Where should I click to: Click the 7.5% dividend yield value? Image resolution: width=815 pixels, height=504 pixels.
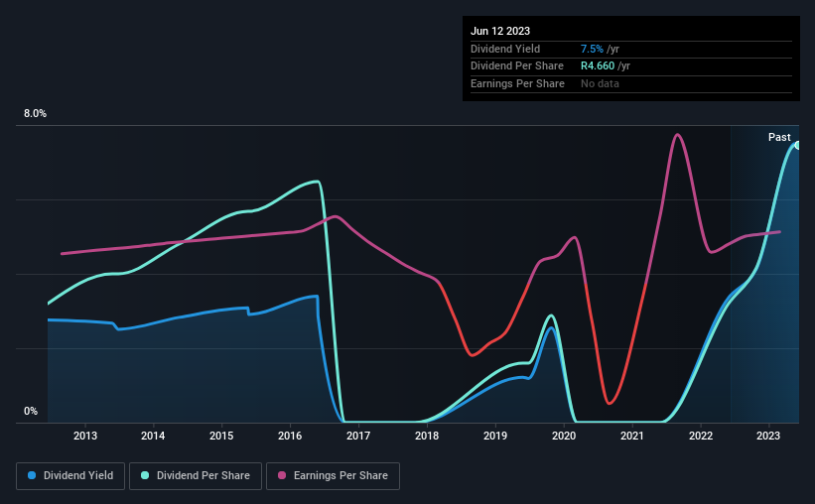click(592, 49)
